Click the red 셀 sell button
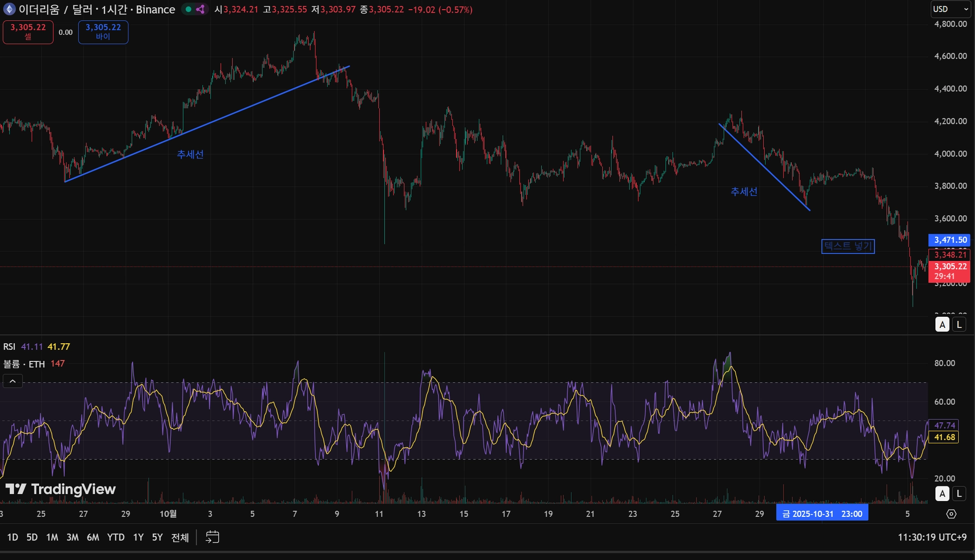 (28, 32)
